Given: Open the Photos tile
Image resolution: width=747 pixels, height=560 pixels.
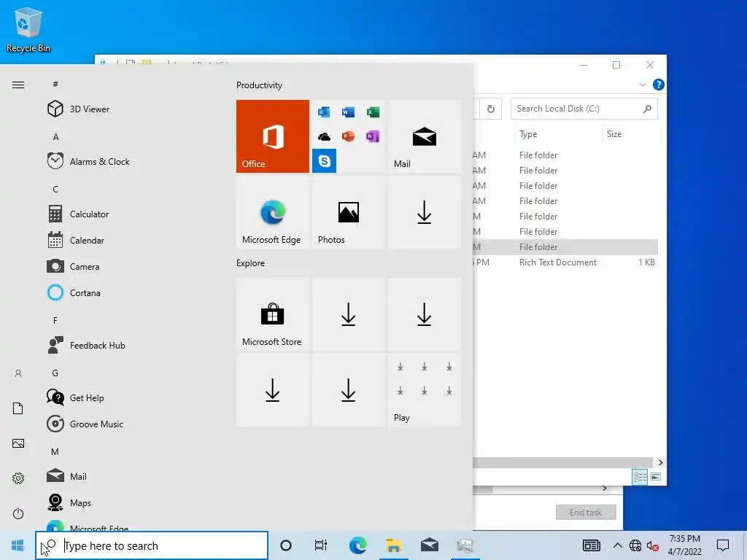Looking at the screenshot, I should (x=348, y=212).
